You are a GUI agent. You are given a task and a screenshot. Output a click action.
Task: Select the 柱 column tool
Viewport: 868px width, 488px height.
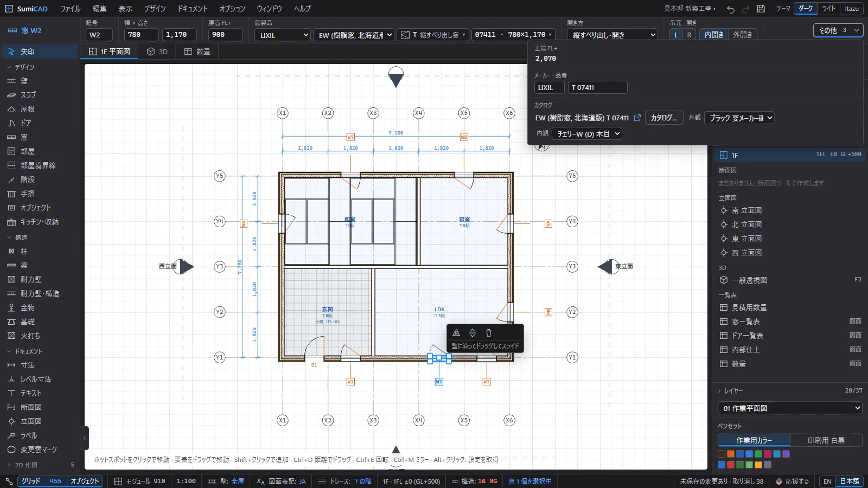40,251
